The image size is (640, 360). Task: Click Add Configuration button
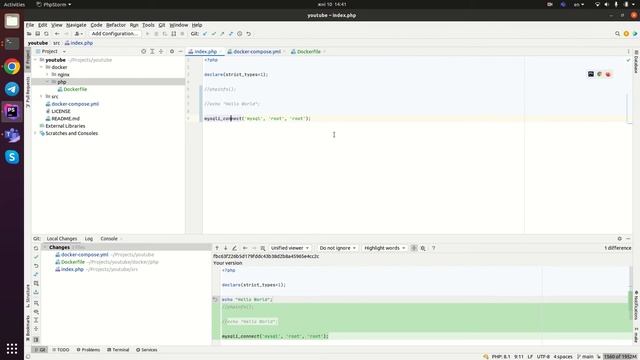(115, 34)
